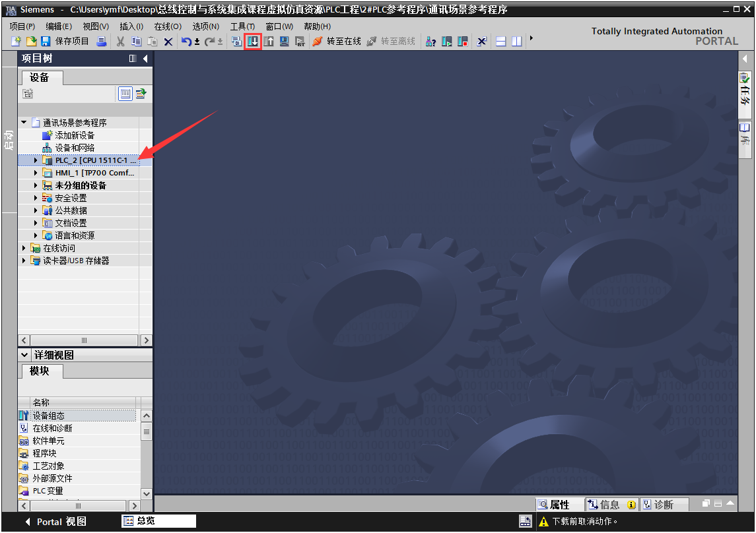
Task: Expand the HMI_1 TP700 Comfort node
Action: click(x=36, y=172)
